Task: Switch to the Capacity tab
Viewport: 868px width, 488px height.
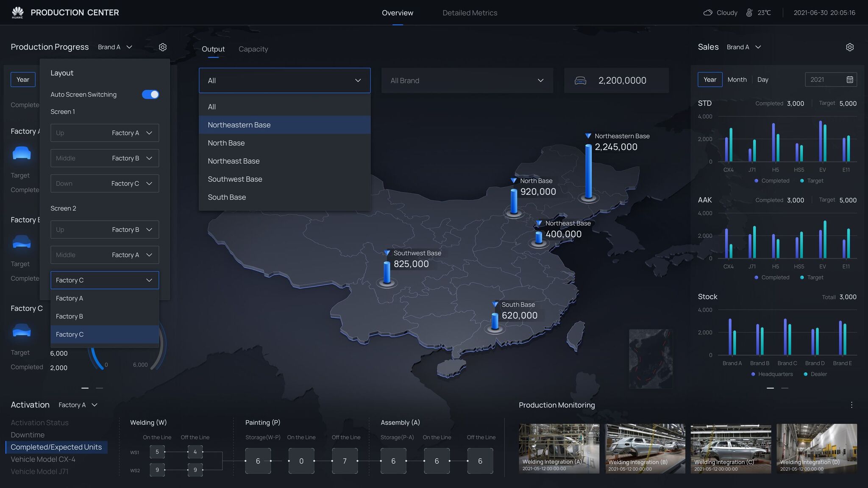Action: pos(253,49)
